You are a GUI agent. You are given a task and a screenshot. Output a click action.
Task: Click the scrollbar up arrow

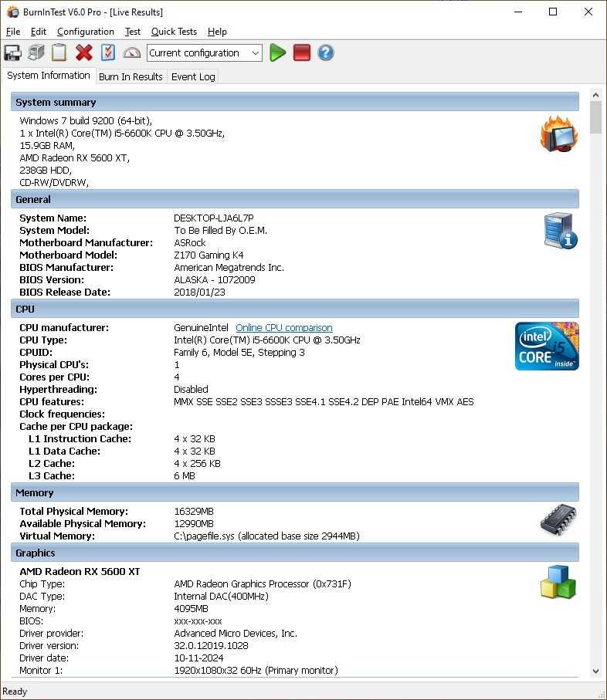[595, 95]
